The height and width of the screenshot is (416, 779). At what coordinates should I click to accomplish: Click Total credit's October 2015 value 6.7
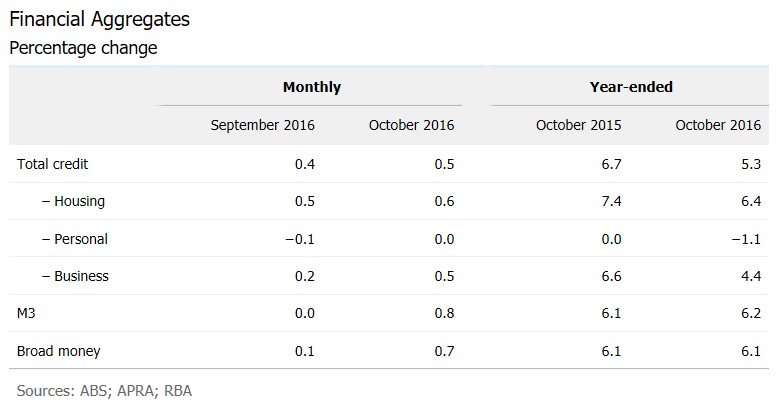(610, 163)
